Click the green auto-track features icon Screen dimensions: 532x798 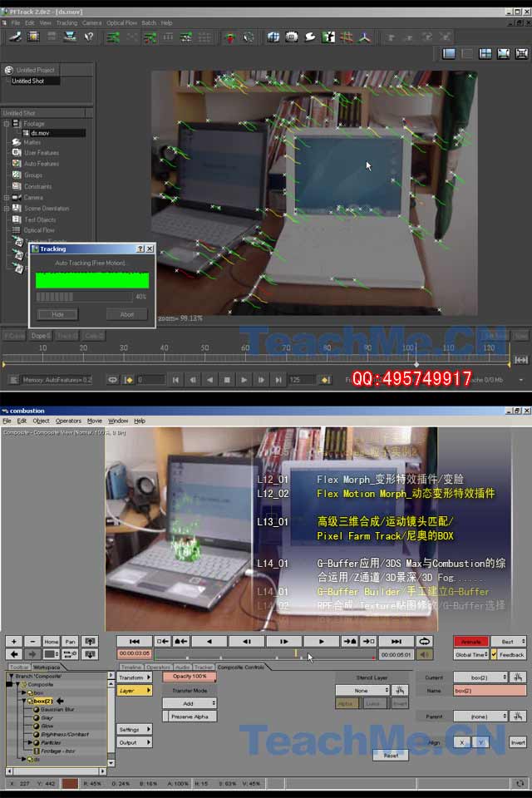(x=113, y=37)
